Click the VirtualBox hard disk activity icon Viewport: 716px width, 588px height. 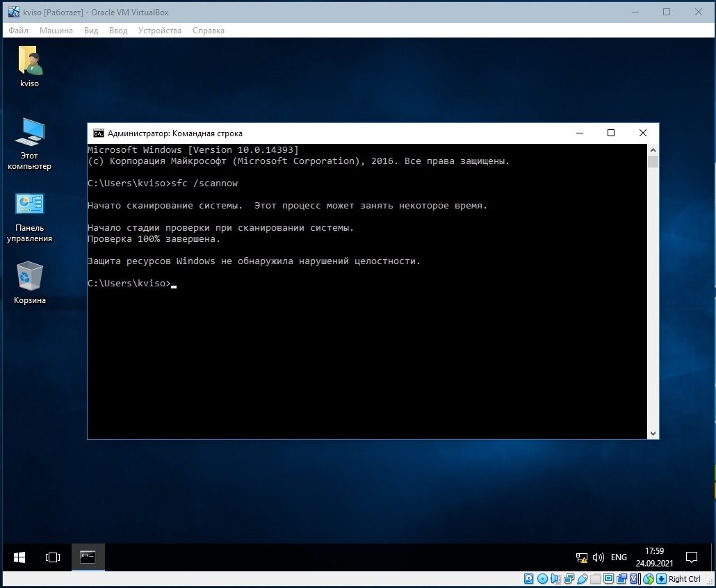pos(529,579)
